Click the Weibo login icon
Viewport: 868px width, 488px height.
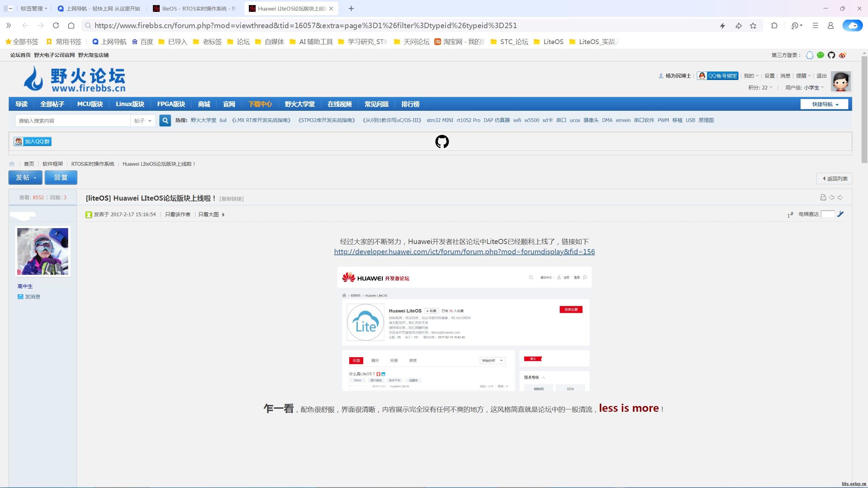(842, 55)
